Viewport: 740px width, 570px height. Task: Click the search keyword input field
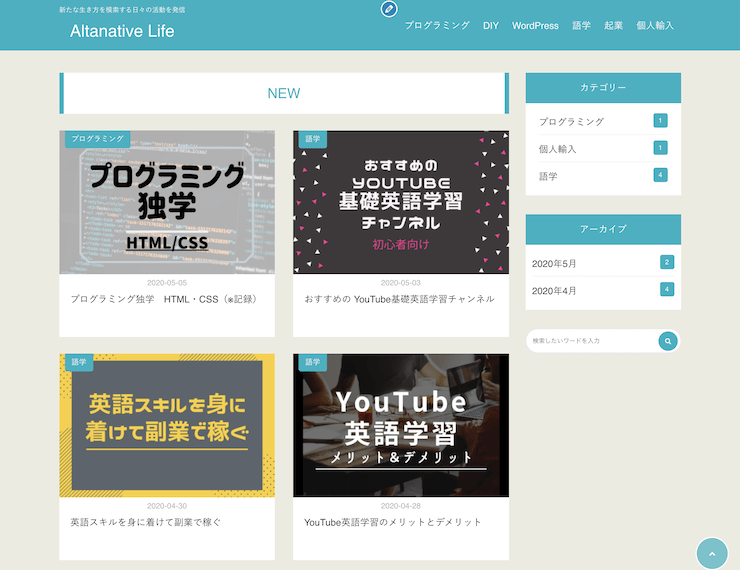590,341
